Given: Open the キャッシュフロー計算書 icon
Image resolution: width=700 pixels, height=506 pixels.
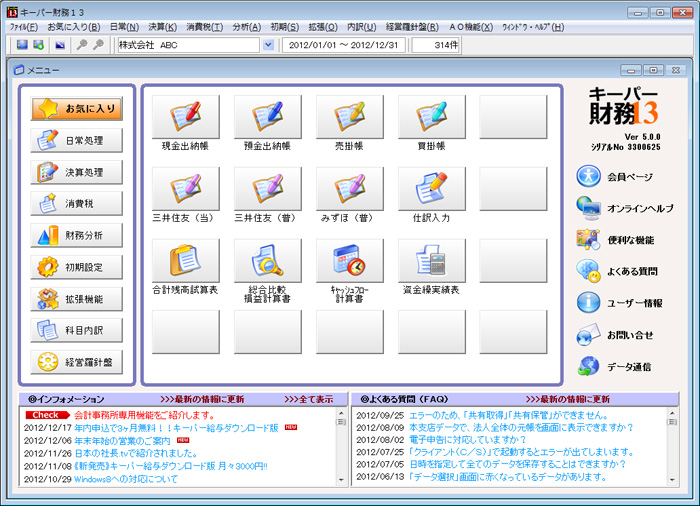Looking at the screenshot, I should [350, 261].
